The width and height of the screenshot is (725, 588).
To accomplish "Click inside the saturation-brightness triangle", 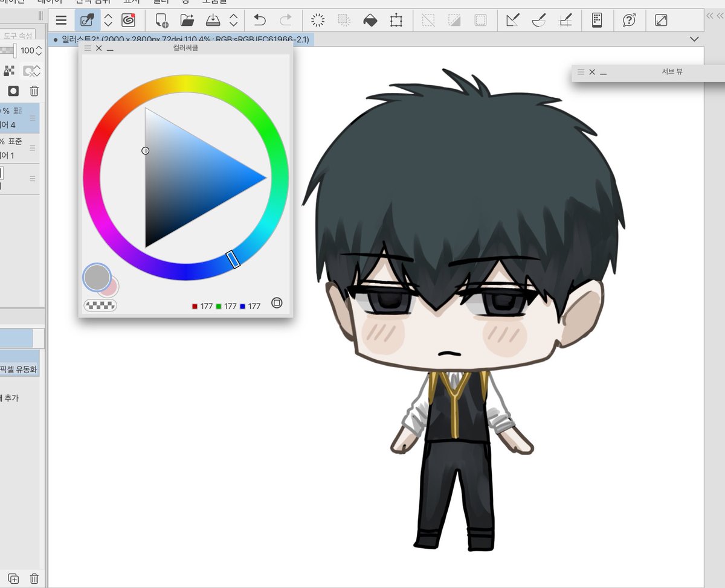I will point(185,178).
